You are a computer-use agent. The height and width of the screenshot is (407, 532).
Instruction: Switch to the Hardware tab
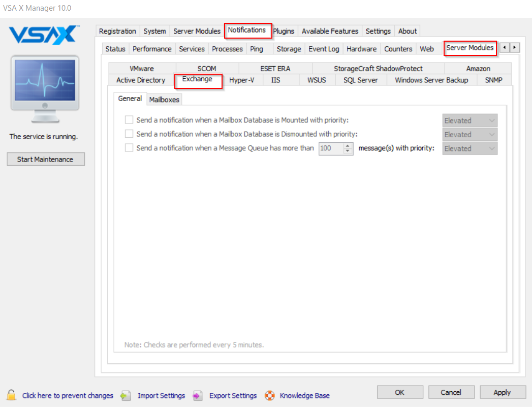[x=361, y=49]
